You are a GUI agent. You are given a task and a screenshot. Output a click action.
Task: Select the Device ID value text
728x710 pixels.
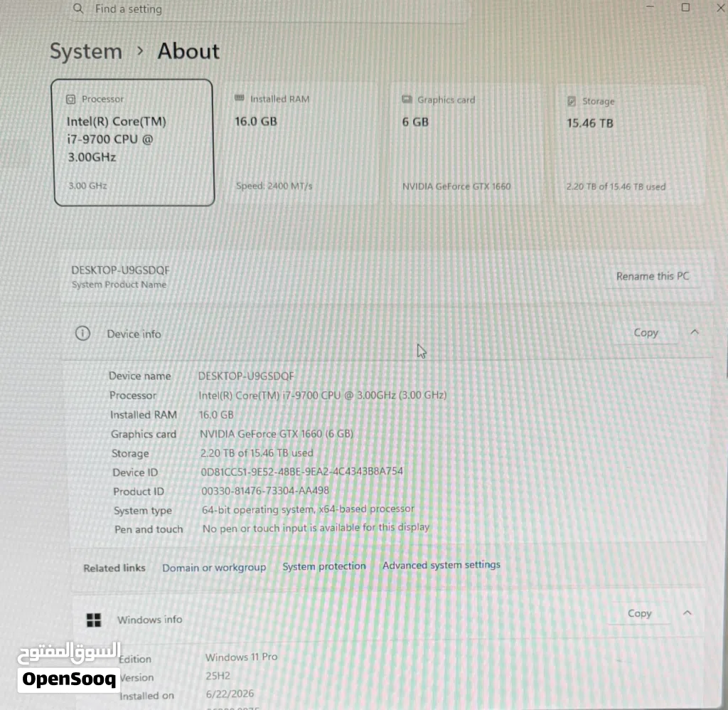click(301, 472)
